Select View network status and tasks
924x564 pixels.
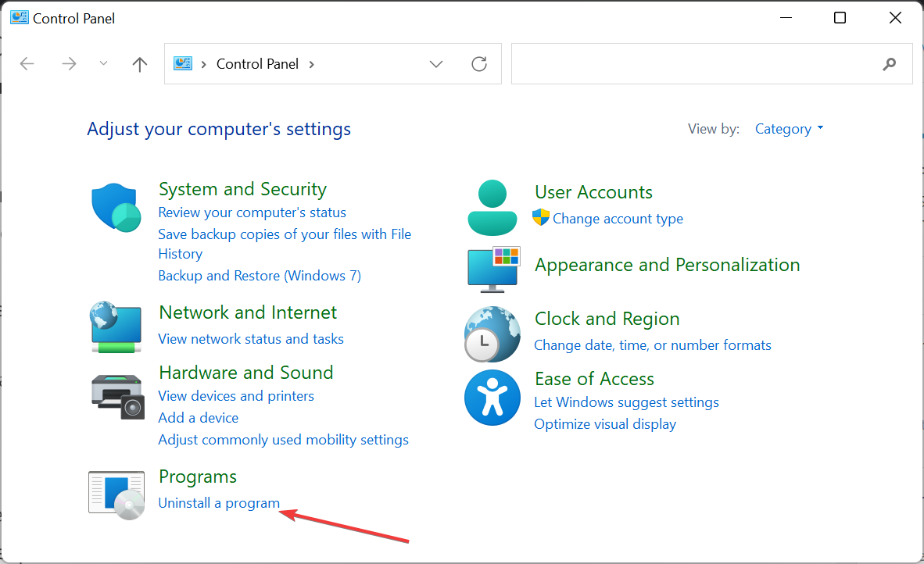coord(251,339)
